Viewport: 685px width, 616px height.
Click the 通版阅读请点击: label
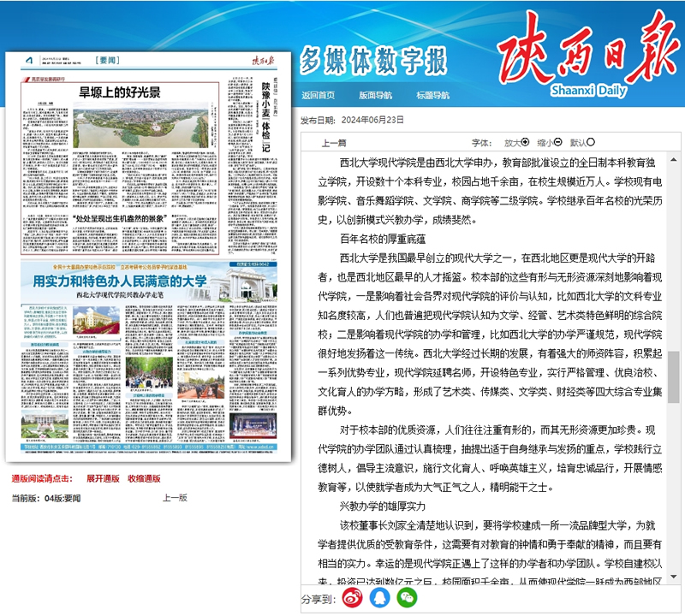tap(42, 478)
